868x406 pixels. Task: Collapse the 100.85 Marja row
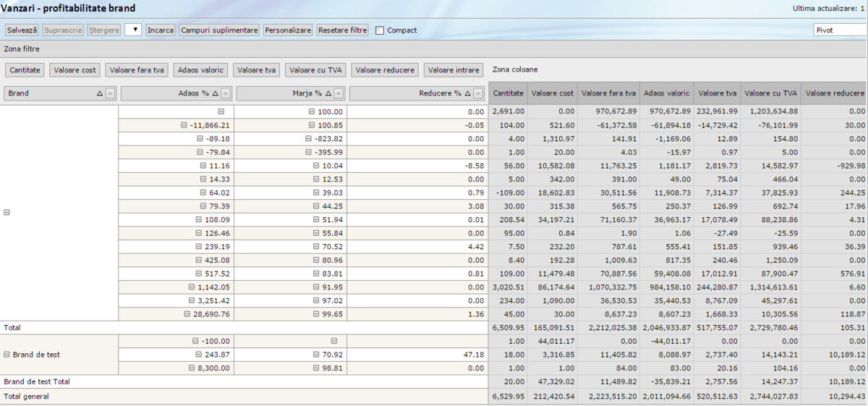click(312, 125)
